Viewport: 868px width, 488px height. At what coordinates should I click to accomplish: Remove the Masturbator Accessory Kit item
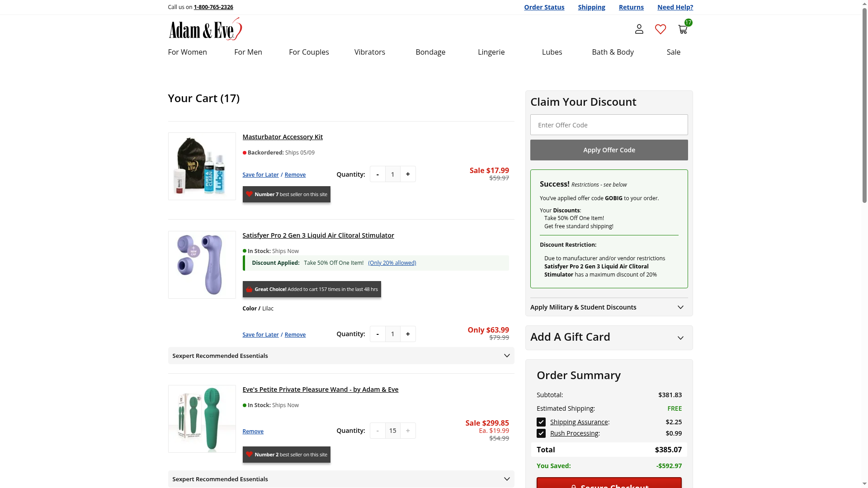(x=295, y=175)
